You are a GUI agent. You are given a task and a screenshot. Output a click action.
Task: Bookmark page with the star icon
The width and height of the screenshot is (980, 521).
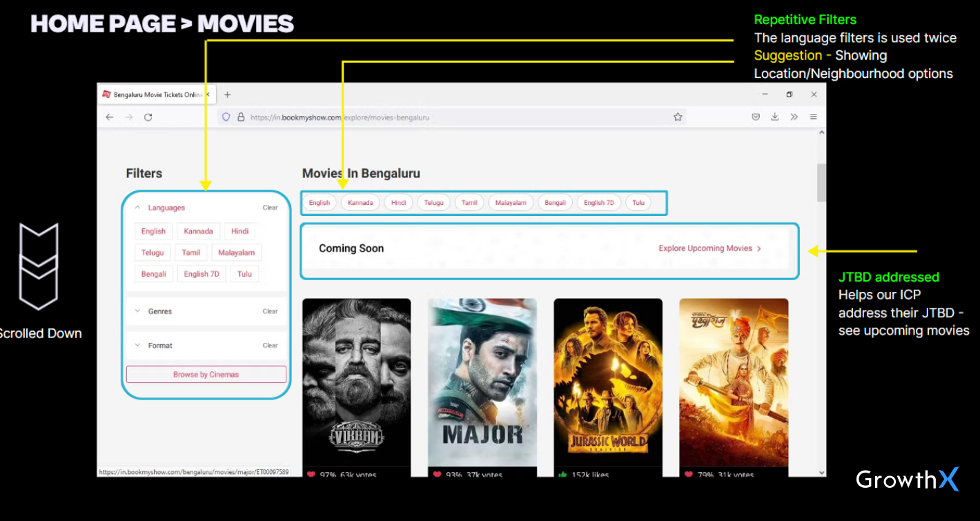click(x=678, y=117)
